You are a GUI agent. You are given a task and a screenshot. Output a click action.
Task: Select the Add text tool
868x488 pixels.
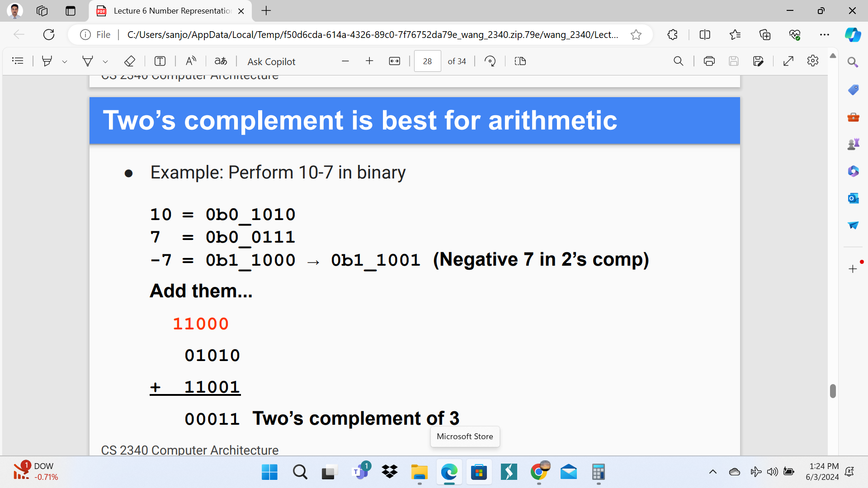click(x=160, y=61)
